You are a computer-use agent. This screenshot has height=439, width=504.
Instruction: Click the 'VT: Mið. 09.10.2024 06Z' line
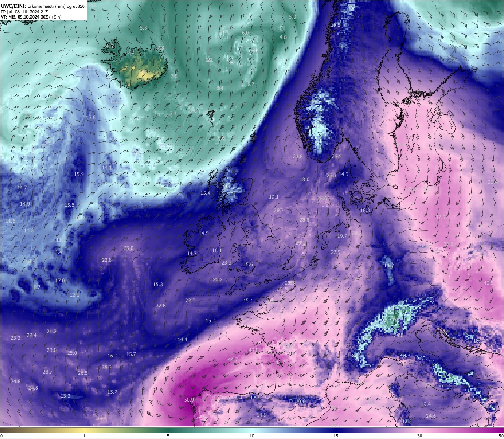[x=31, y=17]
